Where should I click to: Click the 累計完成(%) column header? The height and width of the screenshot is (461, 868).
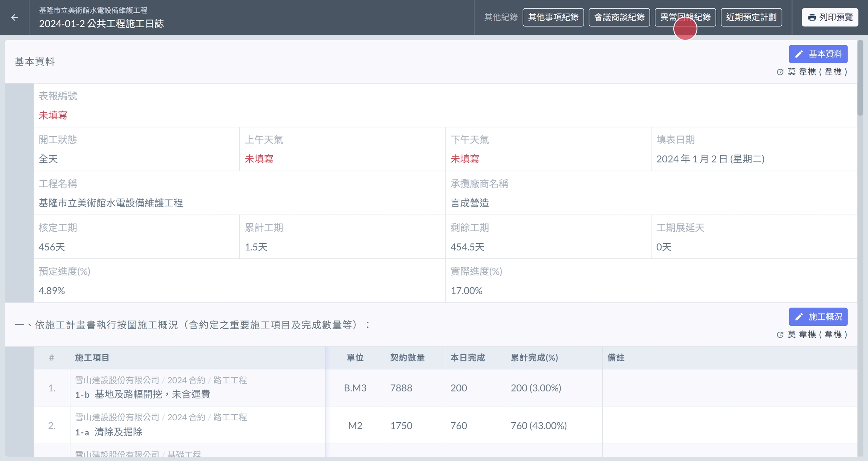pos(534,358)
